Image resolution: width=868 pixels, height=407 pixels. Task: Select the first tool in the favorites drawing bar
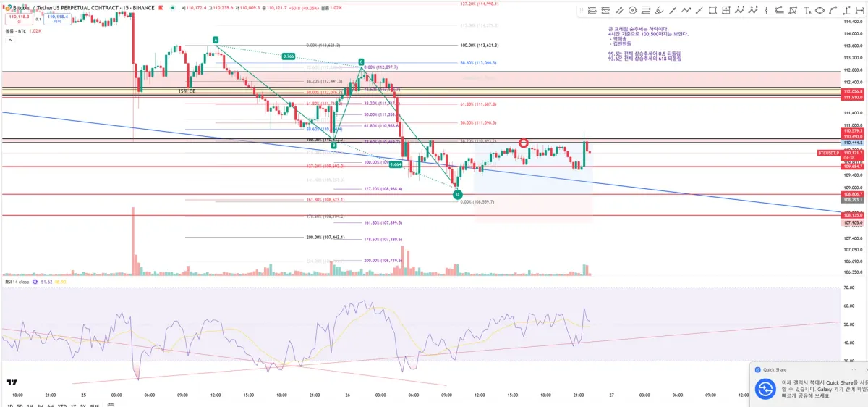[x=592, y=10]
